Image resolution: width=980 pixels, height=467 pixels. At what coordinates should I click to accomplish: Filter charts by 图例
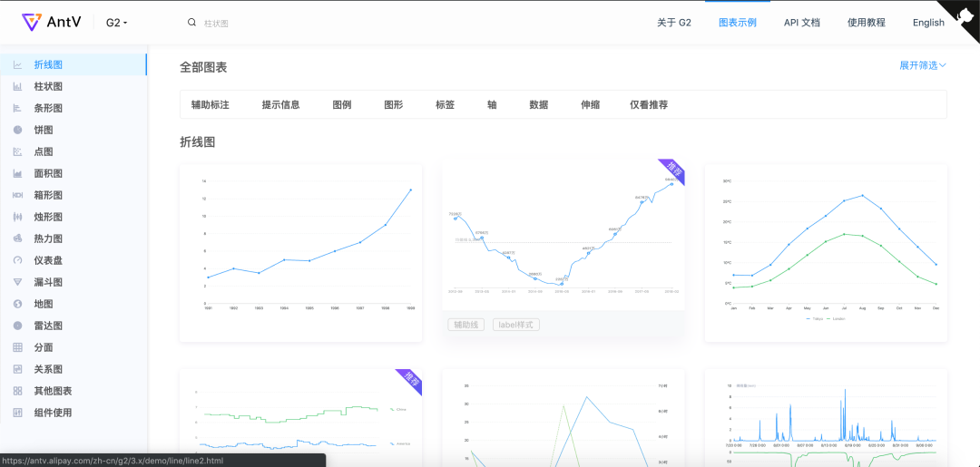click(x=342, y=105)
